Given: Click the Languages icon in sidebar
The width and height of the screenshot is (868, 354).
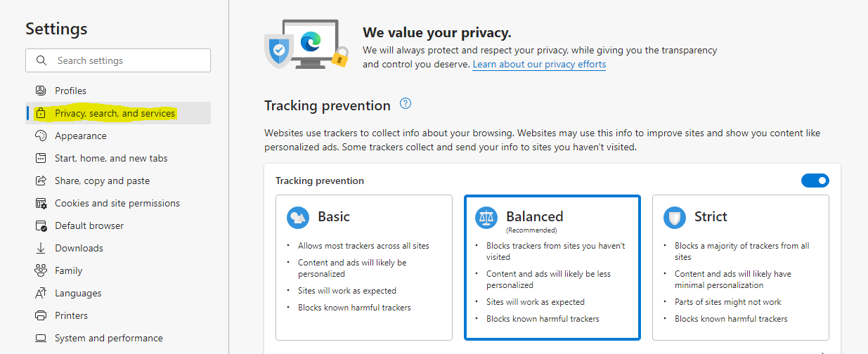Looking at the screenshot, I should click(41, 293).
